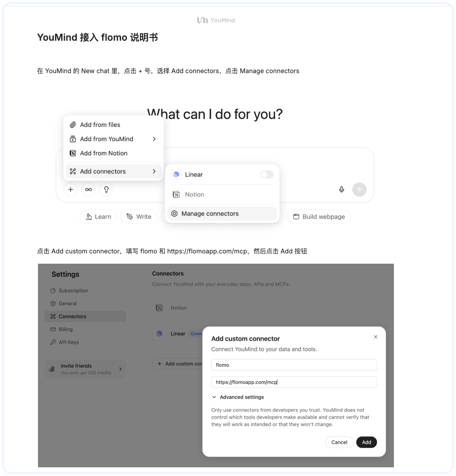Click the lightbulb icon button
The width and height of the screenshot is (456, 476).
point(106,189)
